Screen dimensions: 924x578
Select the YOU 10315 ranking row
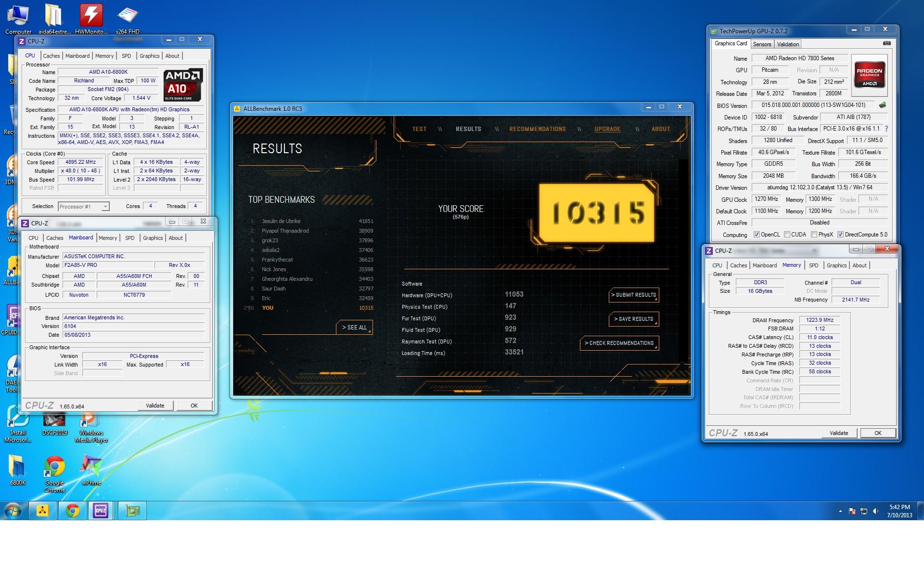click(308, 308)
